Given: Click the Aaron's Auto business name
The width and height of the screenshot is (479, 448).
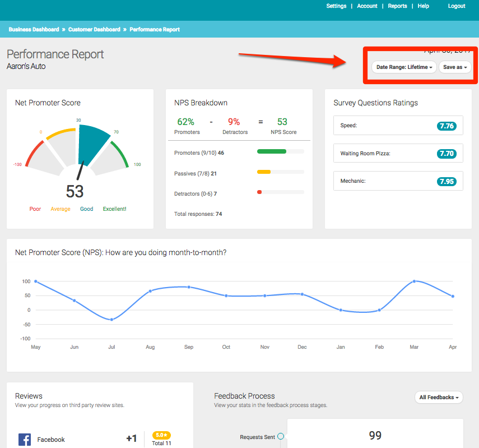Looking at the screenshot, I should coord(26,66).
